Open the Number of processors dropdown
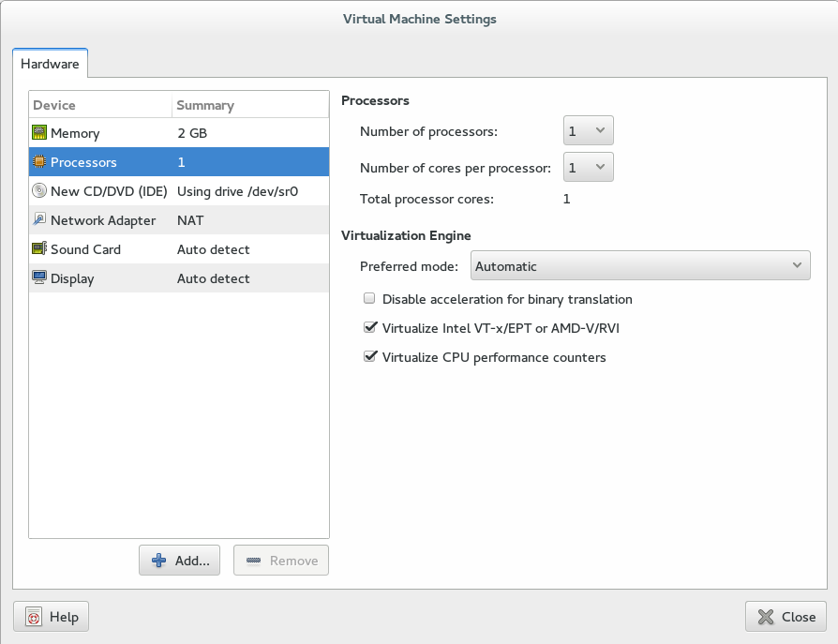 [x=589, y=131]
